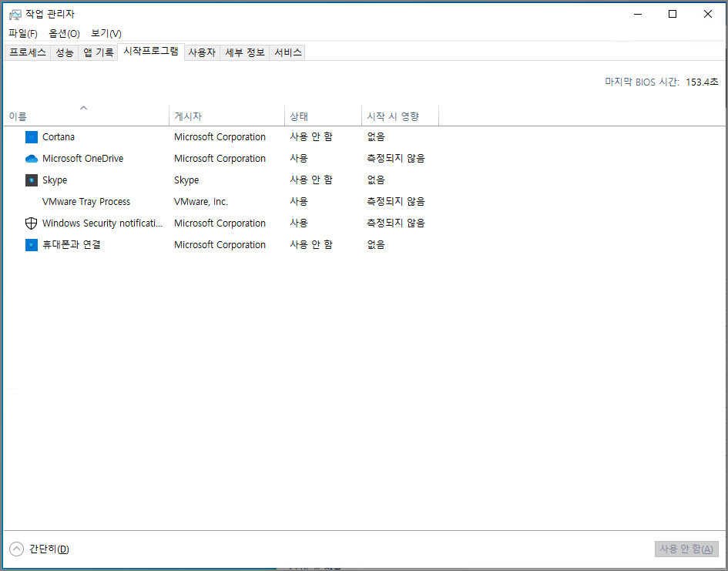728x571 pixels.
Task: Switch to the 성능 tab
Action: pos(65,52)
